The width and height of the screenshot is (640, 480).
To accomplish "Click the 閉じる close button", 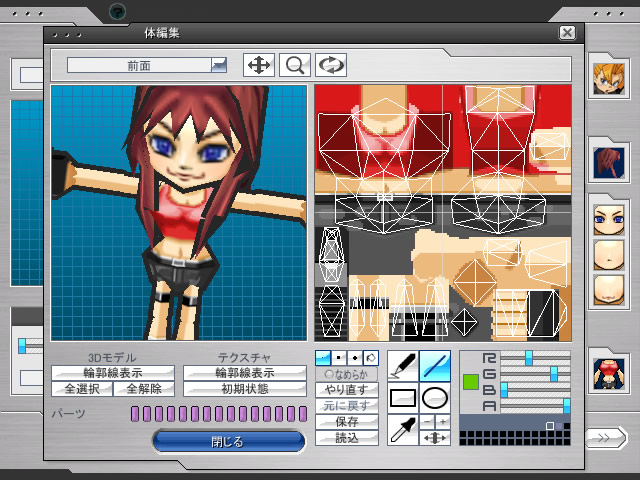I will pyautogui.click(x=229, y=441).
